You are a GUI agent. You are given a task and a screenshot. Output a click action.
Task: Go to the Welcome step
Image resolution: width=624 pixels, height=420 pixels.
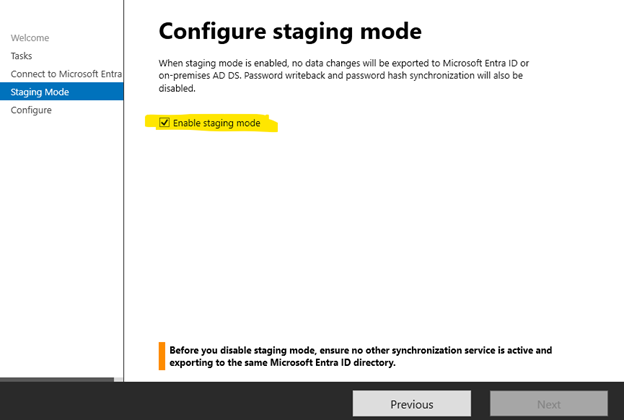(x=30, y=38)
